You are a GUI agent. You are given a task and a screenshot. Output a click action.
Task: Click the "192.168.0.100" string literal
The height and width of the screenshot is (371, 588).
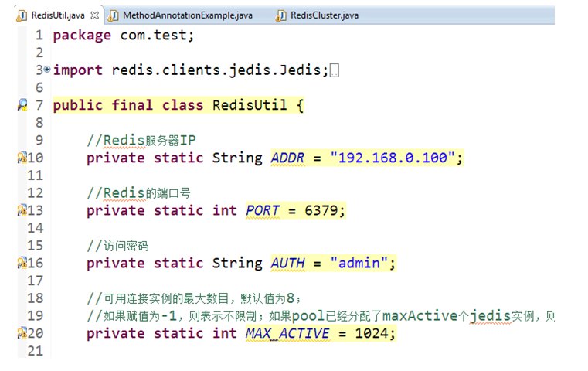393,158
